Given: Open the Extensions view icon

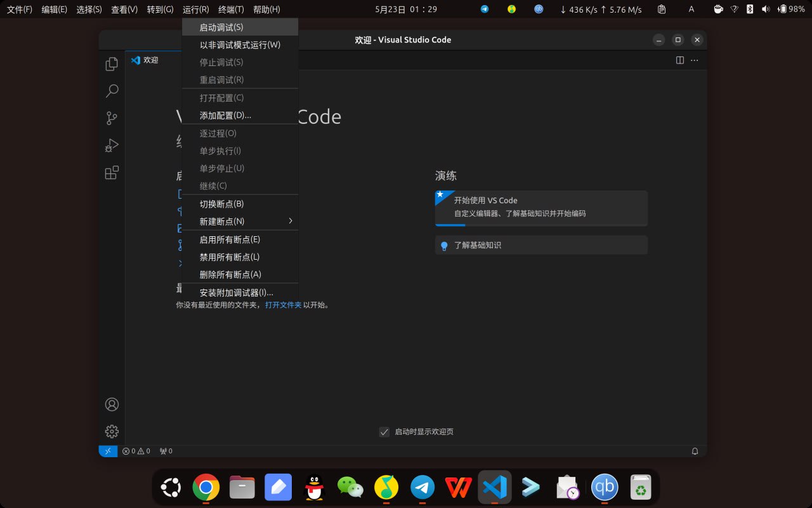Looking at the screenshot, I should [112, 173].
